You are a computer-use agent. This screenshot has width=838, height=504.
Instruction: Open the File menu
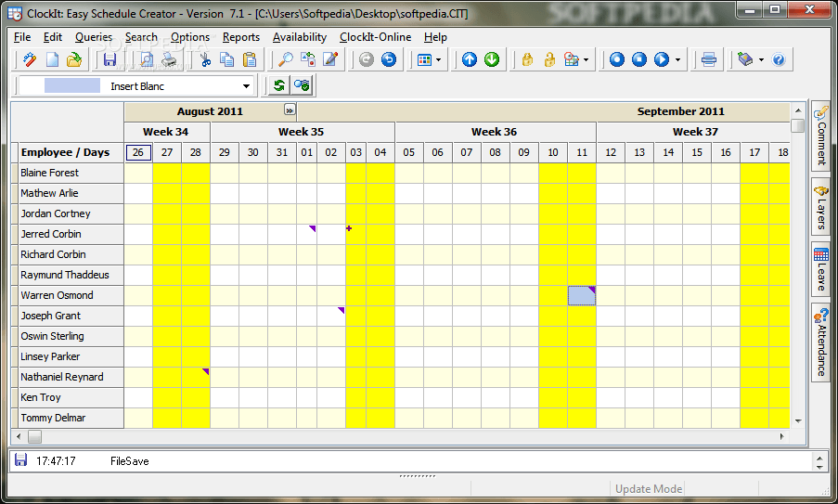pos(22,37)
